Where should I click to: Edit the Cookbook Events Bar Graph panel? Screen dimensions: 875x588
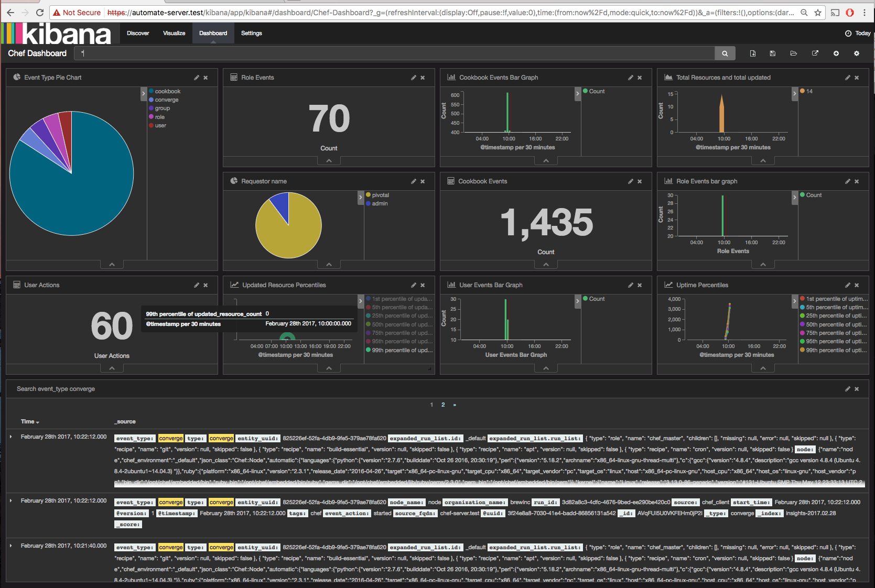point(631,78)
